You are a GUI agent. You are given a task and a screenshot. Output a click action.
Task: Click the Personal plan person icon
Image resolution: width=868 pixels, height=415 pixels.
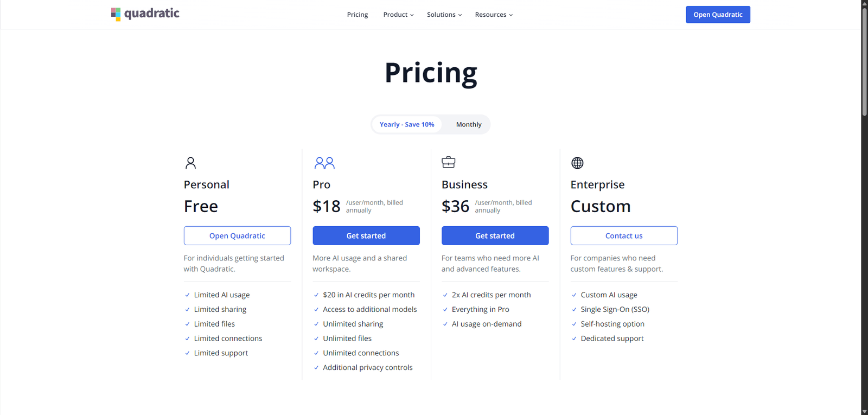pos(190,163)
